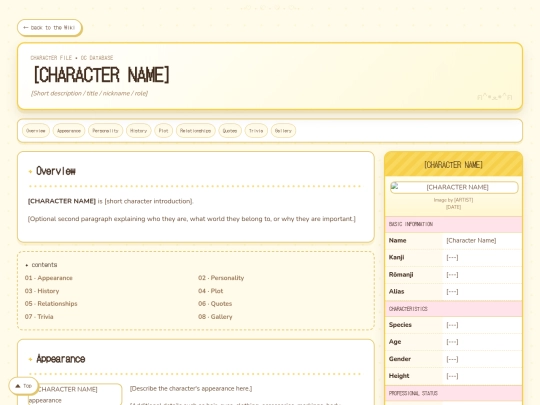This screenshot has width=540, height=405.
Task: Open the 03 - History contents link
Action: click(42, 291)
